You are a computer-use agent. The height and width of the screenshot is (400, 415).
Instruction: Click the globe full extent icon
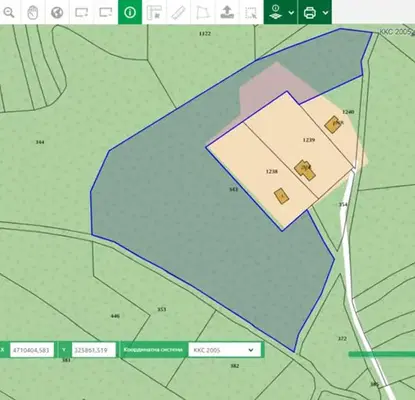(57, 13)
